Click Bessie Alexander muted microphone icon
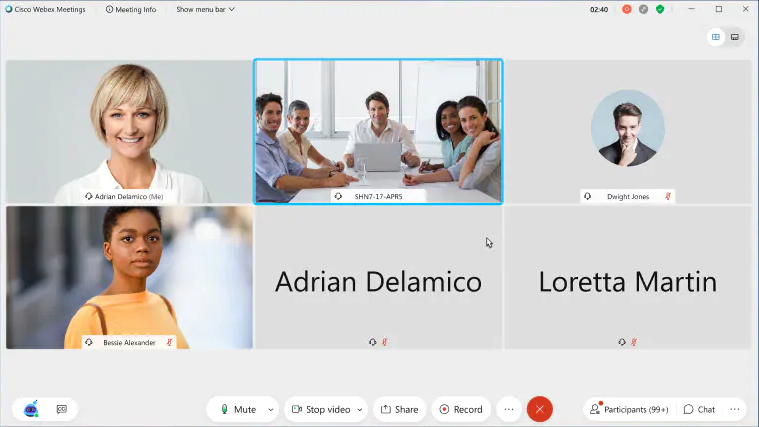 pyautogui.click(x=169, y=342)
